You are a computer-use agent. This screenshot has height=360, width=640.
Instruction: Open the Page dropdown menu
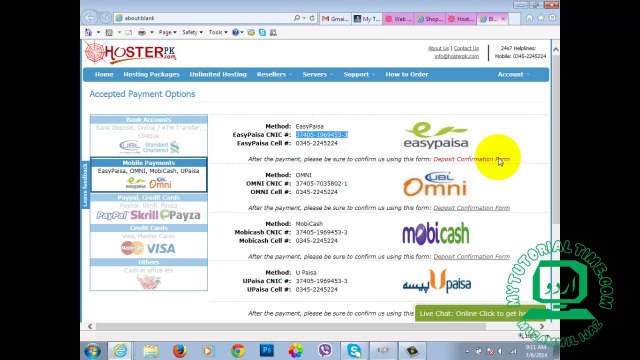pos(167,32)
